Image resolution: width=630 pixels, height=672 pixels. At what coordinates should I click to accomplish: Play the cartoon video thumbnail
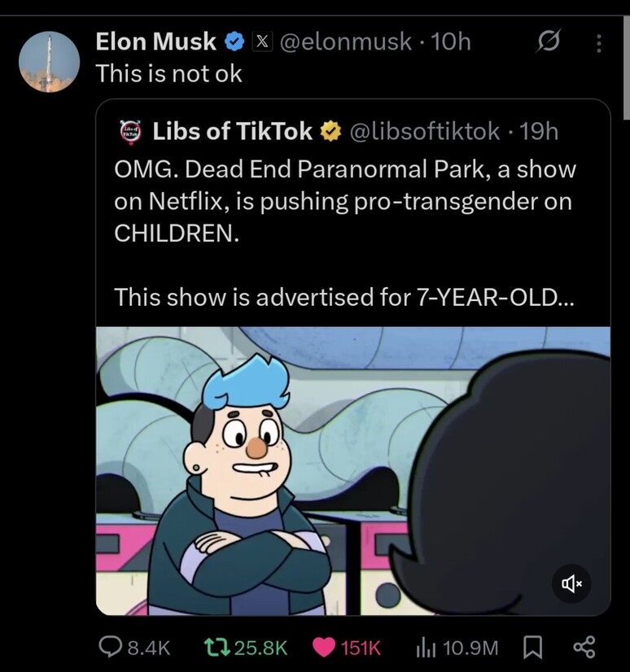[x=326, y=470]
